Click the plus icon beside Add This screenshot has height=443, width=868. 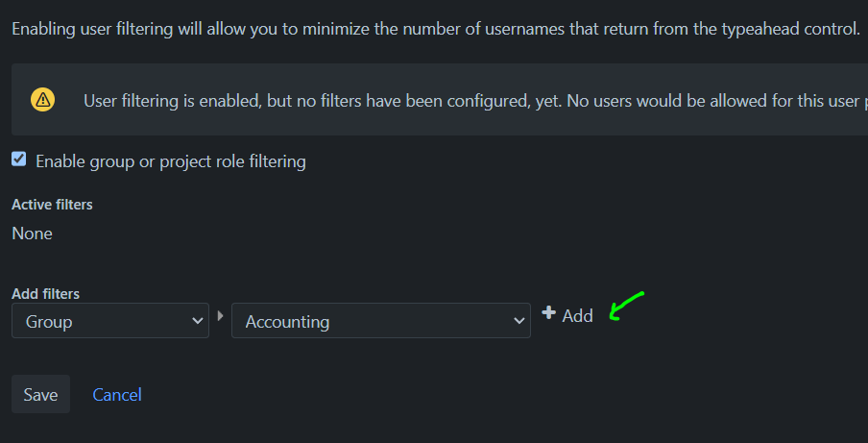tap(548, 313)
